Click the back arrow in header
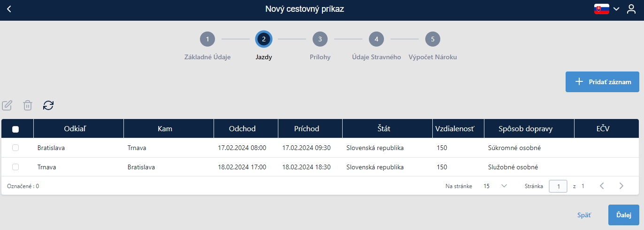 point(9,9)
